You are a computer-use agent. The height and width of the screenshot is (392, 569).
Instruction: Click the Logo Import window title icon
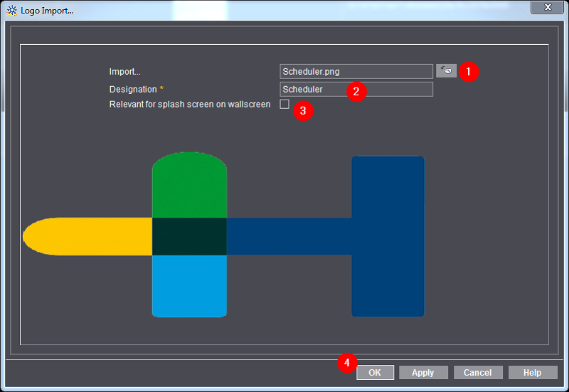click(11, 11)
